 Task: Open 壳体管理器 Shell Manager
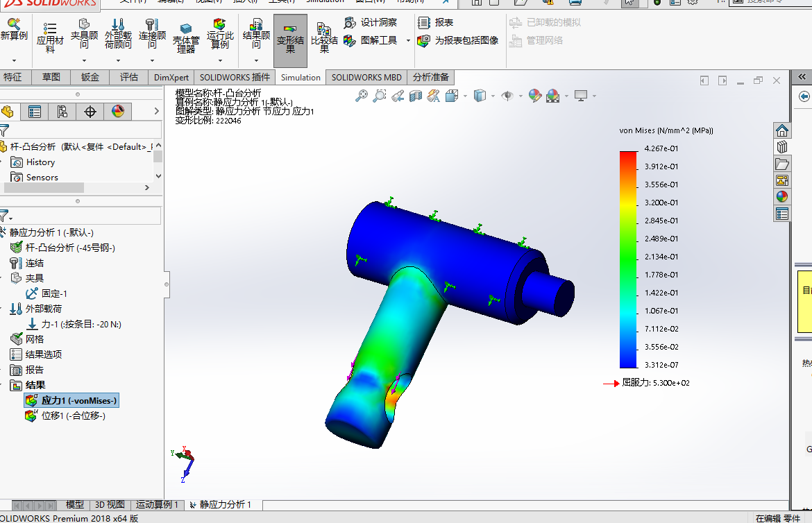pos(186,37)
